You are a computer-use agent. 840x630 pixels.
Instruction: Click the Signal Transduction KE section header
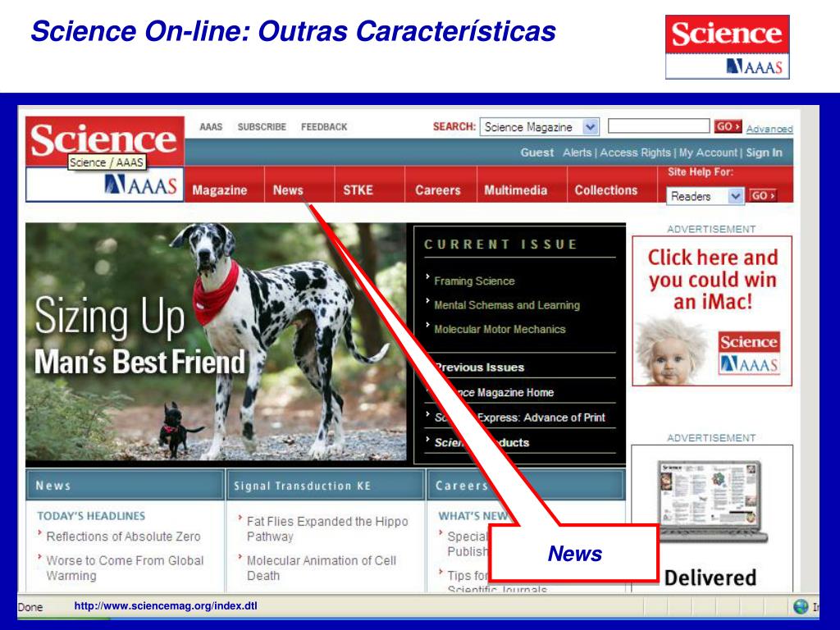point(326,486)
